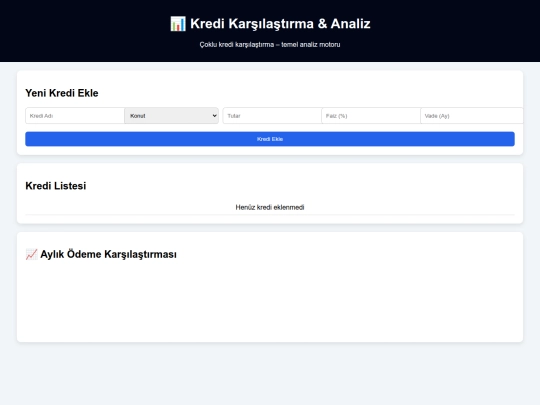Click the bar chart icon in header
540x405 pixels.
(x=178, y=24)
